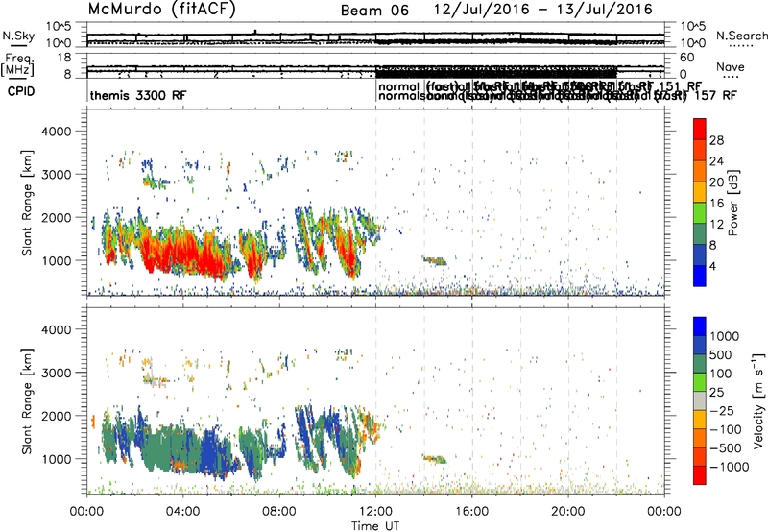Image resolution: width=768 pixels, height=532 pixels.
Task: Pick the gray segment of velocity colorbar
Action: tap(700, 401)
